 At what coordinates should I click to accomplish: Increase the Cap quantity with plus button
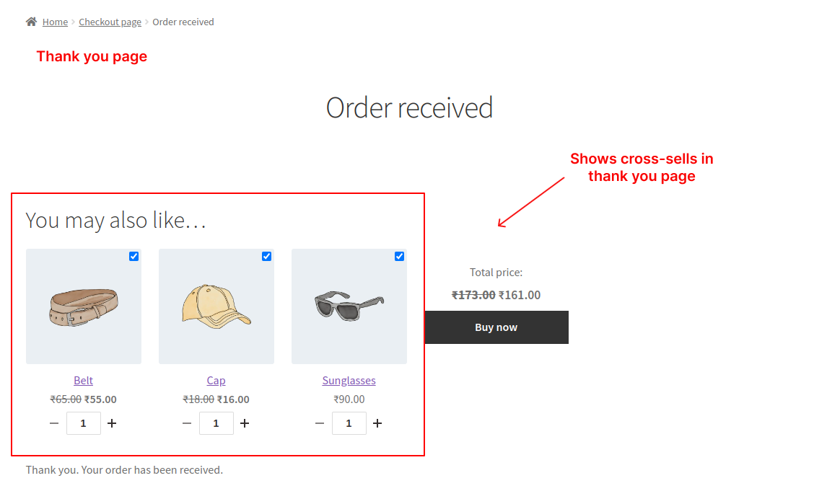tap(245, 423)
